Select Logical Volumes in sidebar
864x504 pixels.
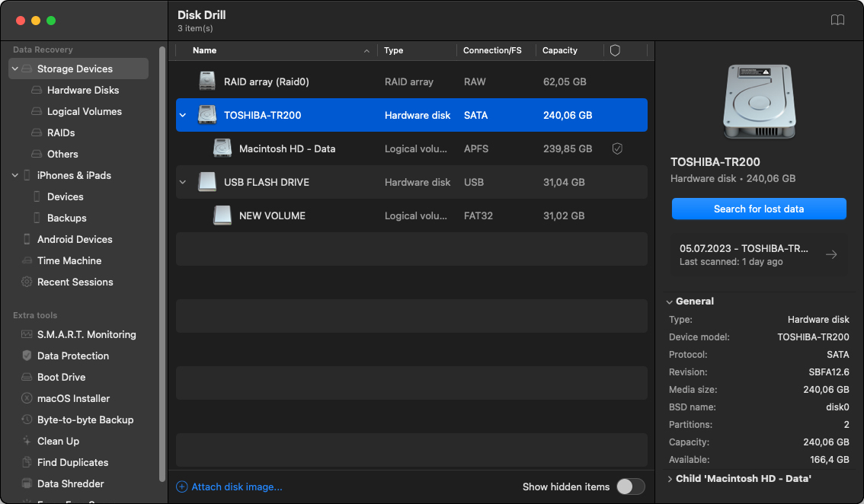click(x=85, y=111)
